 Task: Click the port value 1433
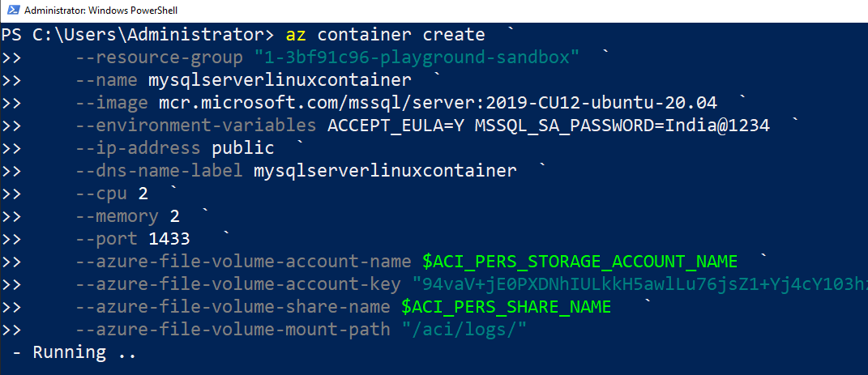(x=169, y=239)
